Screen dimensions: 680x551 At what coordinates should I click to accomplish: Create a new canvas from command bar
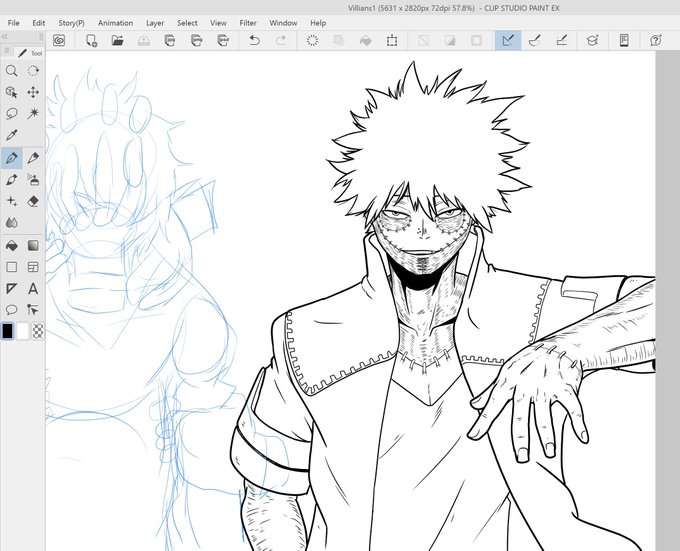(91, 41)
